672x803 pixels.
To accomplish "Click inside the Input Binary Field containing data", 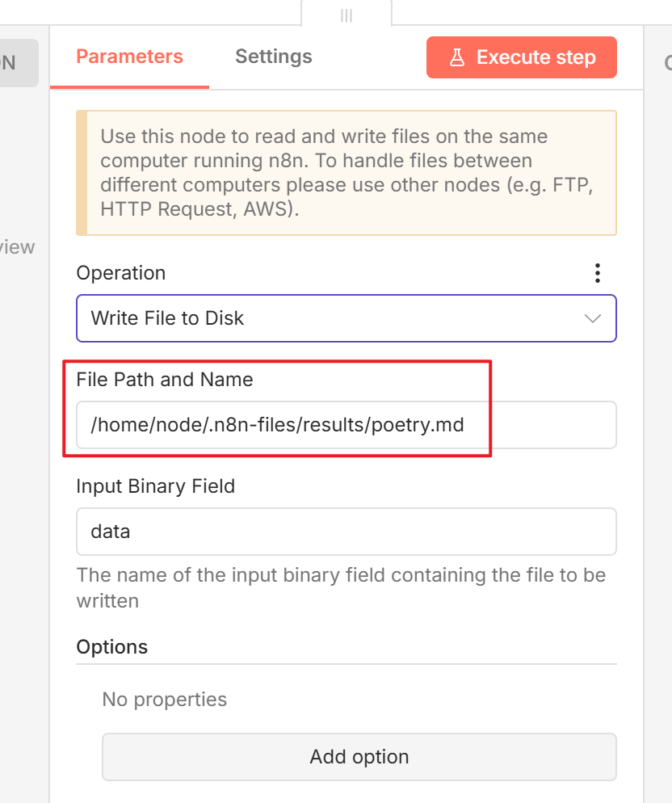I will pyautogui.click(x=346, y=532).
